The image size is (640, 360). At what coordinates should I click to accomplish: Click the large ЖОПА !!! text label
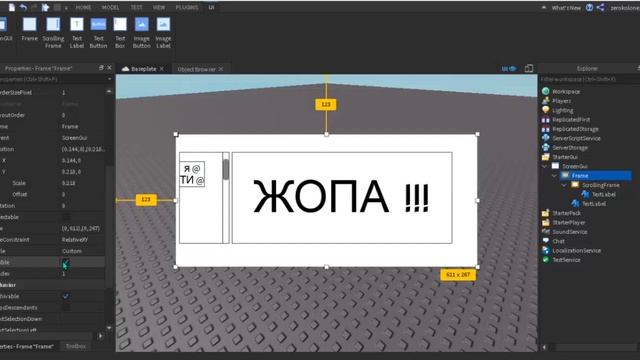[x=342, y=198]
